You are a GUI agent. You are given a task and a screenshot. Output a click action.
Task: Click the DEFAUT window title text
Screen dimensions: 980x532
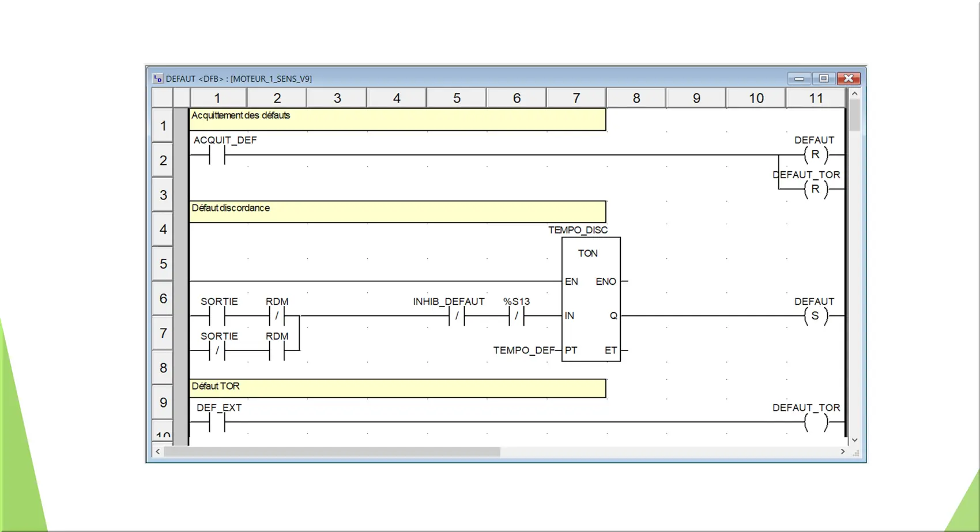pyautogui.click(x=239, y=79)
